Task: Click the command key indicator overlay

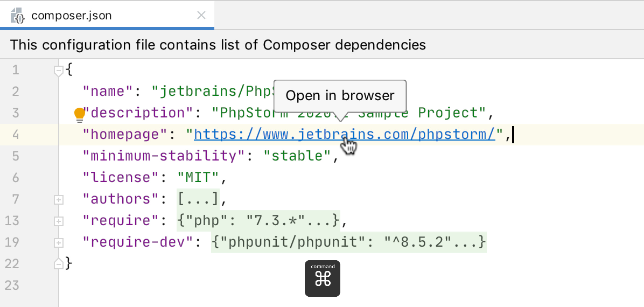Action: 323,278
